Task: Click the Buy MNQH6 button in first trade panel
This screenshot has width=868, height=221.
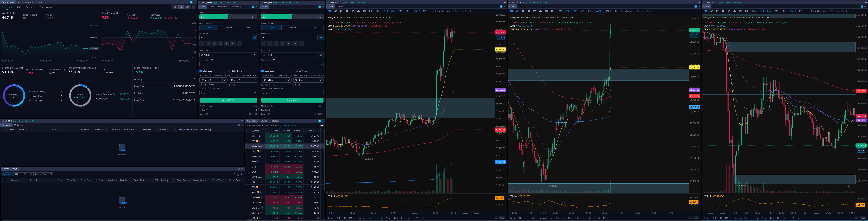Action: click(x=228, y=100)
